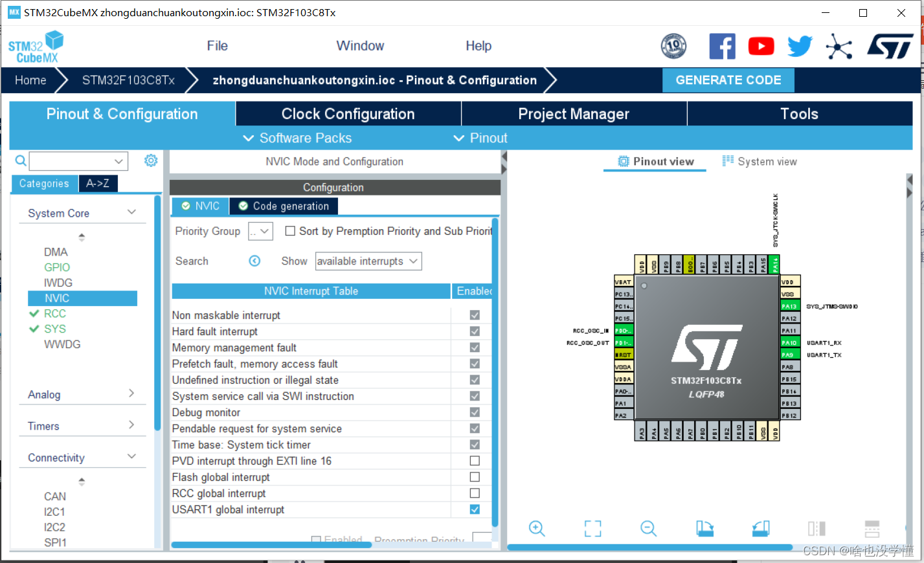Viewport: 924px width, 563px height.
Task: Toggle Sort by Premption Priority checkbox
Action: [x=290, y=231]
